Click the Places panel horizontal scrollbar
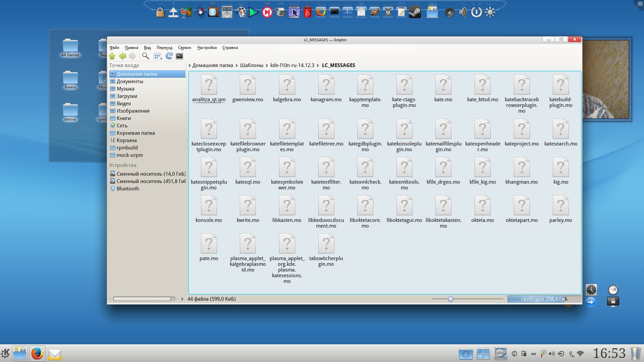The width and height of the screenshot is (644, 362). point(142,299)
